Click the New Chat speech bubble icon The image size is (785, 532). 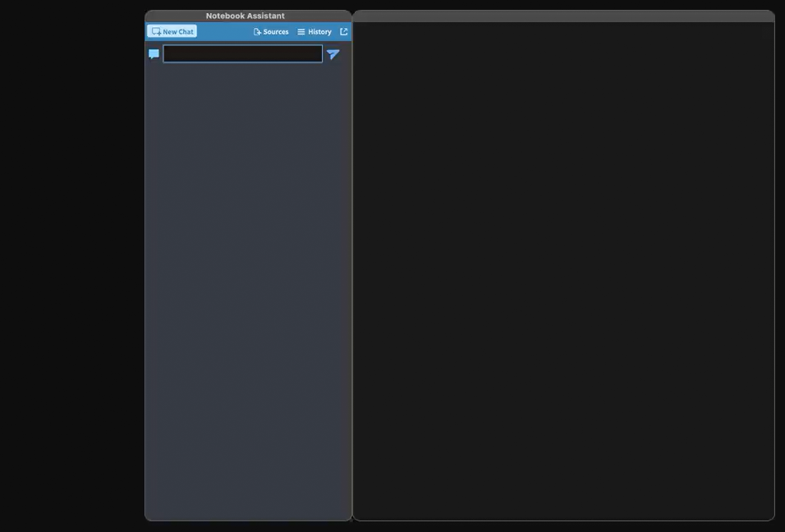pyautogui.click(x=156, y=32)
